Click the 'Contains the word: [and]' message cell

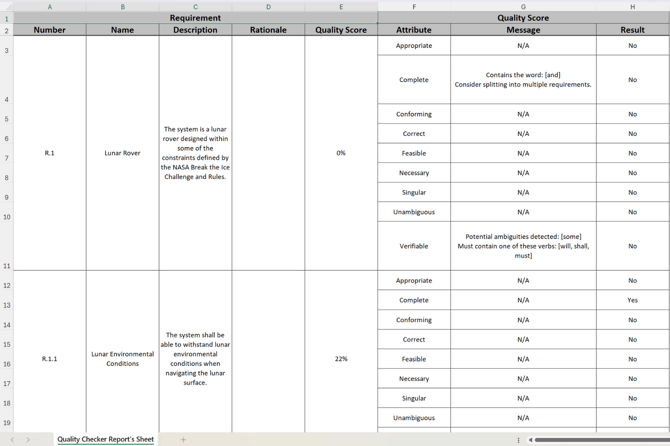[523, 80]
